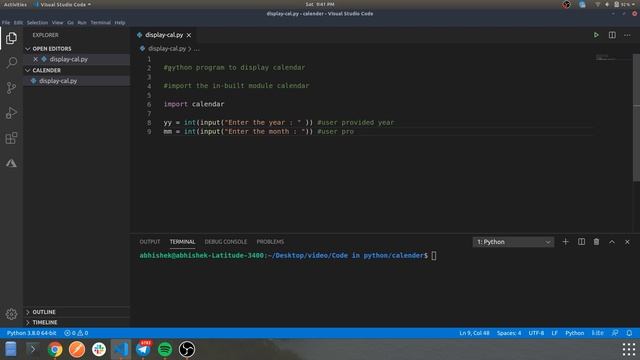Screen dimensions: 640x360
Task: Open the Go menu
Action: [71, 23]
